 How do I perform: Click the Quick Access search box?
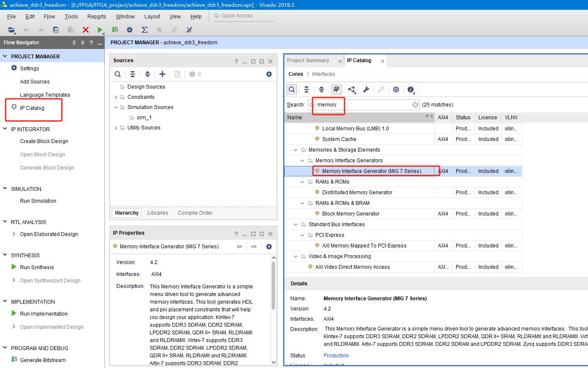[x=243, y=16]
